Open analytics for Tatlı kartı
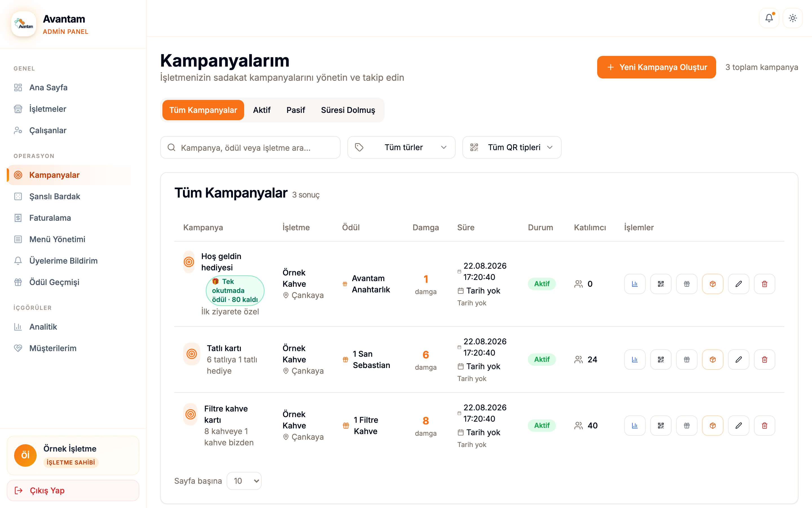Image resolution: width=812 pixels, height=508 pixels. click(634, 360)
